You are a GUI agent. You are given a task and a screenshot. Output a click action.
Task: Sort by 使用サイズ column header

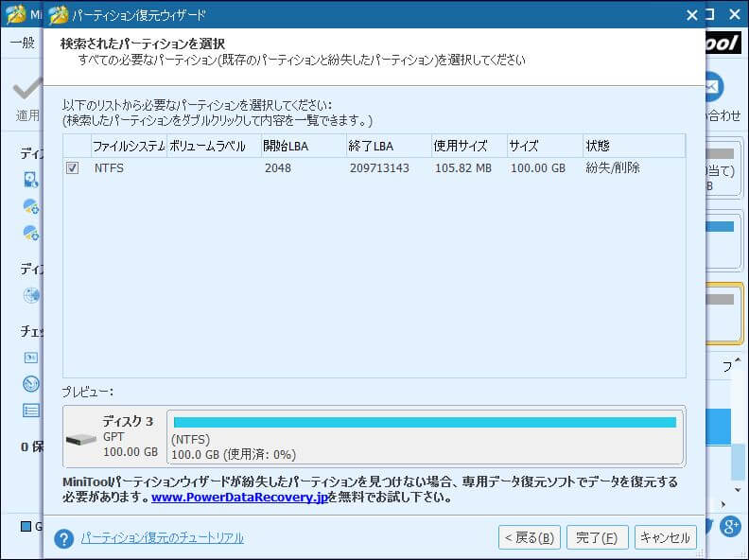click(x=469, y=146)
